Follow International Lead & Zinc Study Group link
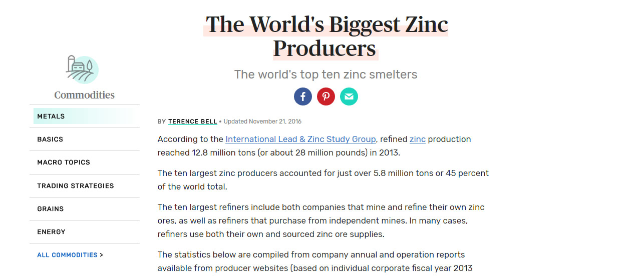644x277 pixels. (x=300, y=139)
